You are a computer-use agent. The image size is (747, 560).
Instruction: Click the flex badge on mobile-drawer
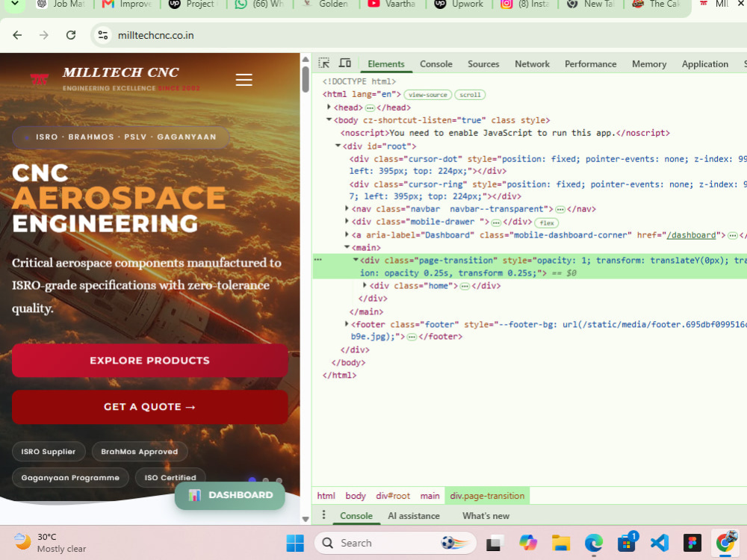click(547, 223)
